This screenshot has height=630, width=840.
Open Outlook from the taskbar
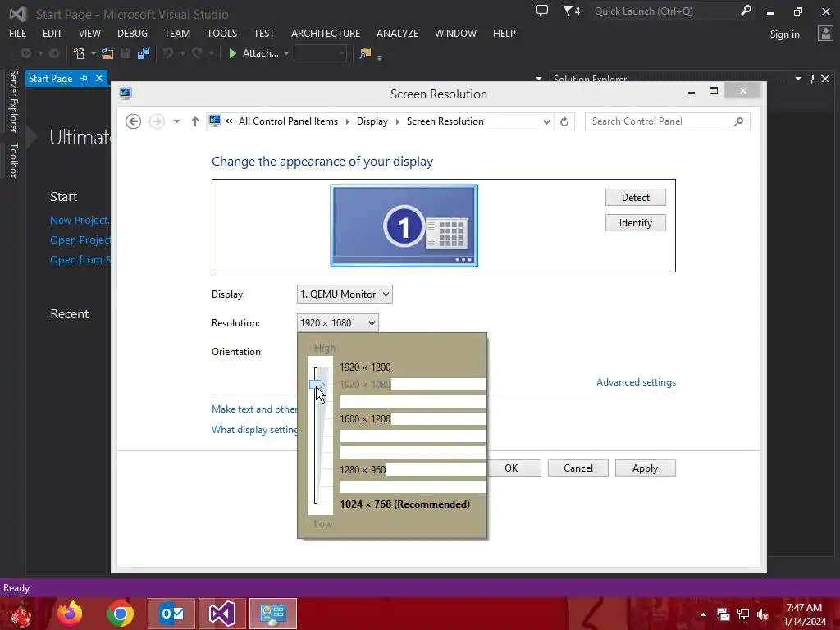click(x=171, y=614)
